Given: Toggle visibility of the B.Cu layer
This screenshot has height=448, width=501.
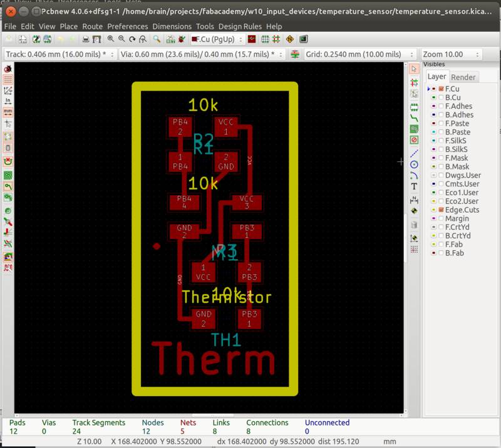Looking at the screenshot, I should [443, 98].
